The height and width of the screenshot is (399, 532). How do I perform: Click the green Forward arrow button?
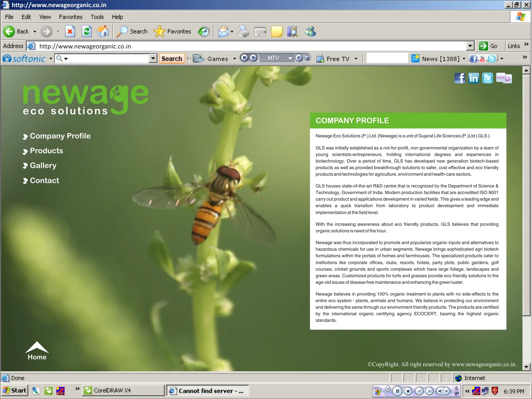point(46,31)
